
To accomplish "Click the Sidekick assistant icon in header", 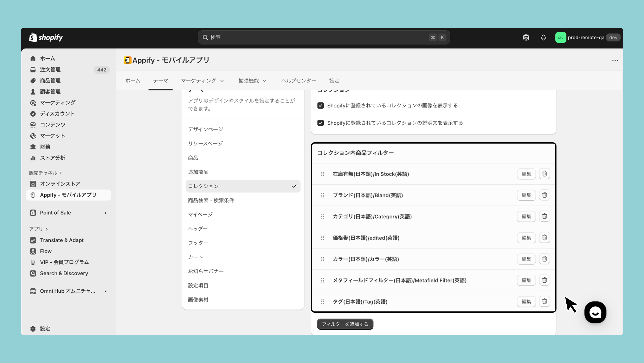I will (x=526, y=38).
